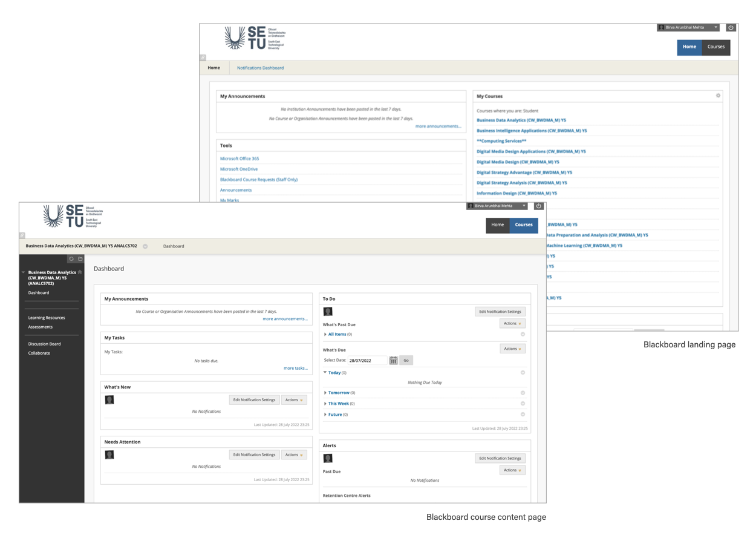756x535 pixels.
Task: Open Learning Resources in course sidebar
Action: (47, 318)
